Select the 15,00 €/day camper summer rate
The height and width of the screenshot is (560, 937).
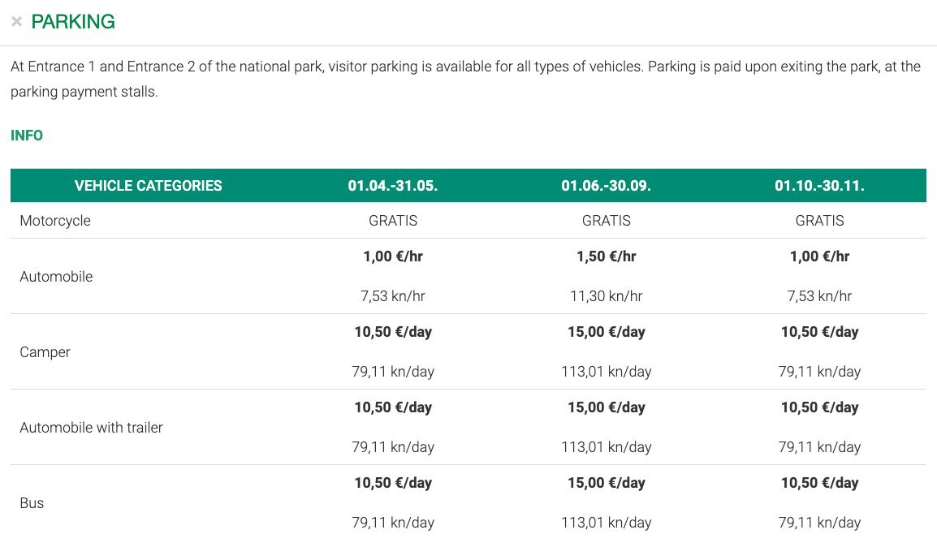coord(606,331)
